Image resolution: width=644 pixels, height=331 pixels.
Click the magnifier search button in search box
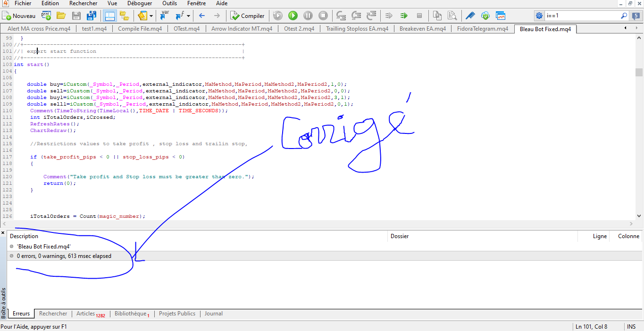(624, 16)
